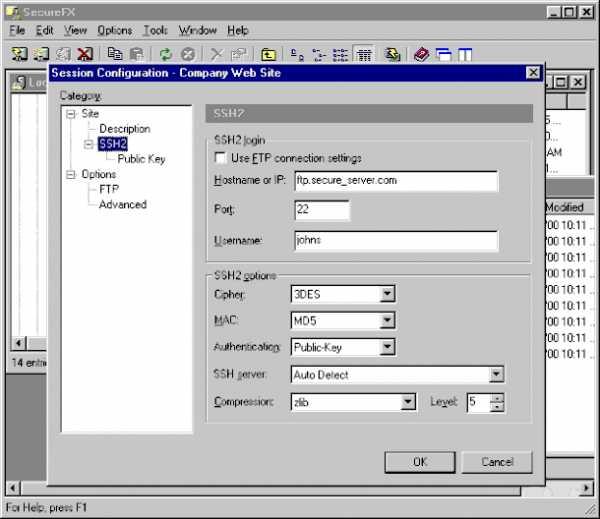Collapse the Site tree node
The height and width of the screenshot is (519, 600).
(71, 114)
